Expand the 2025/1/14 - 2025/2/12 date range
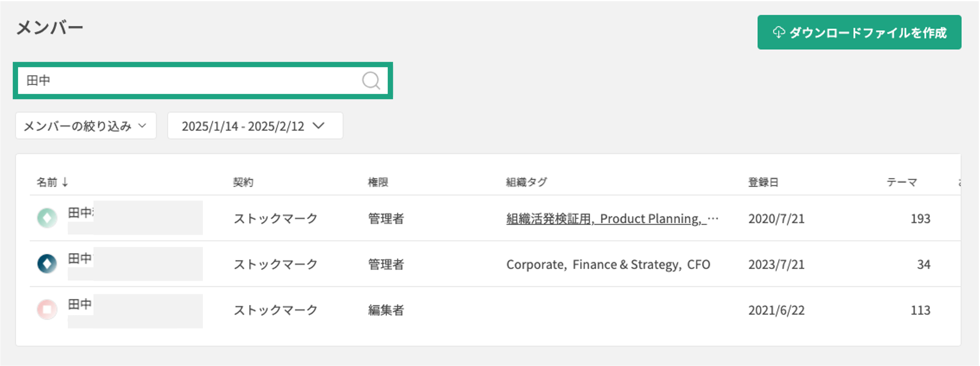Image resolution: width=980 pixels, height=366 pixels. (x=255, y=126)
